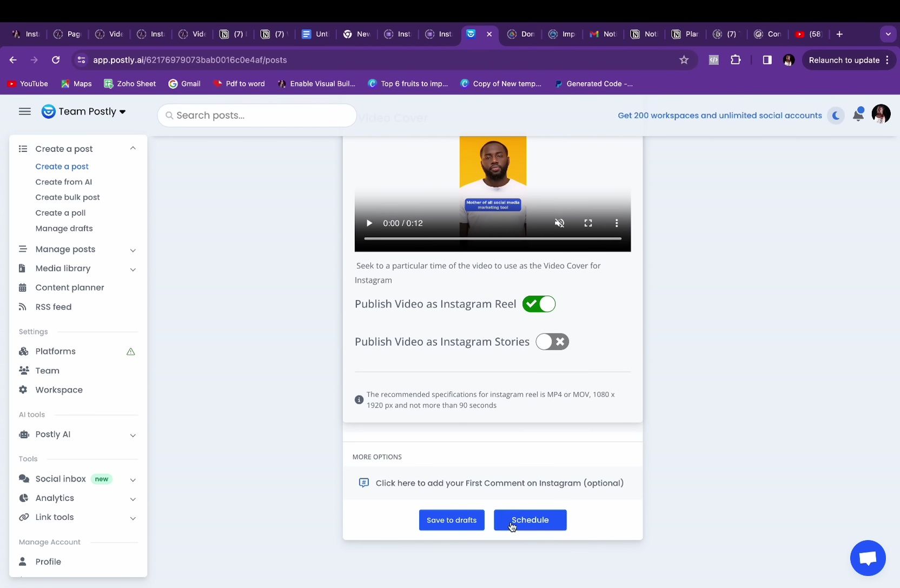Click the Schedule button
This screenshot has height=588, width=900.
(530, 520)
